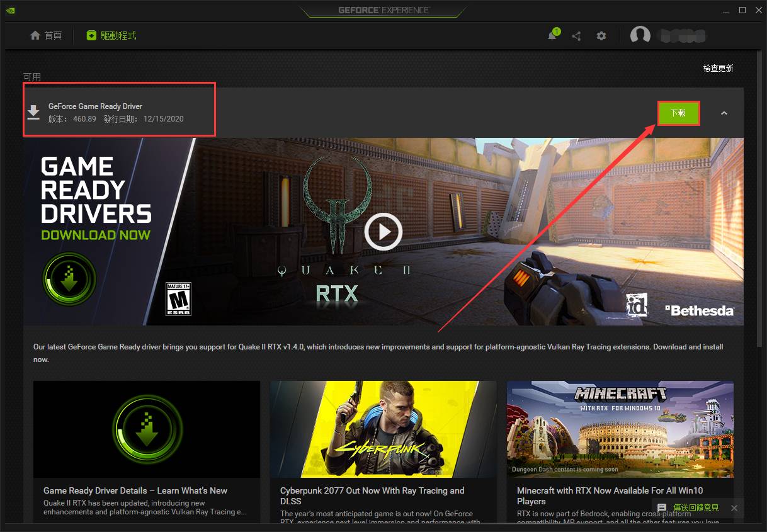Switch to the 驅動程式 drivers tab
The height and width of the screenshot is (532, 767).
point(111,35)
